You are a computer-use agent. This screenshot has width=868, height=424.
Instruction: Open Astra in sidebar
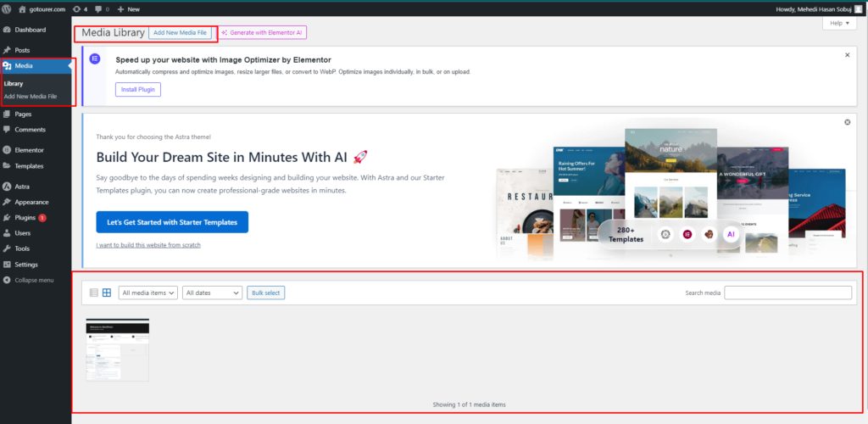pyautogui.click(x=36, y=187)
